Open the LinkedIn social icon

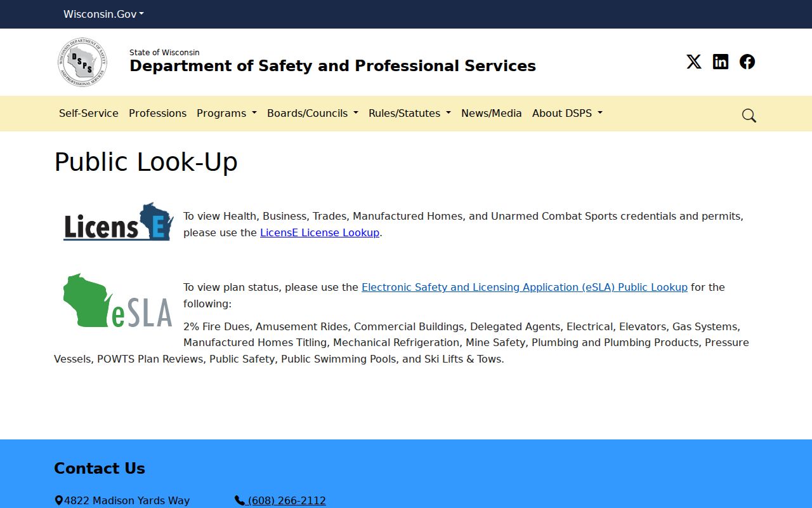pos(721,62)
